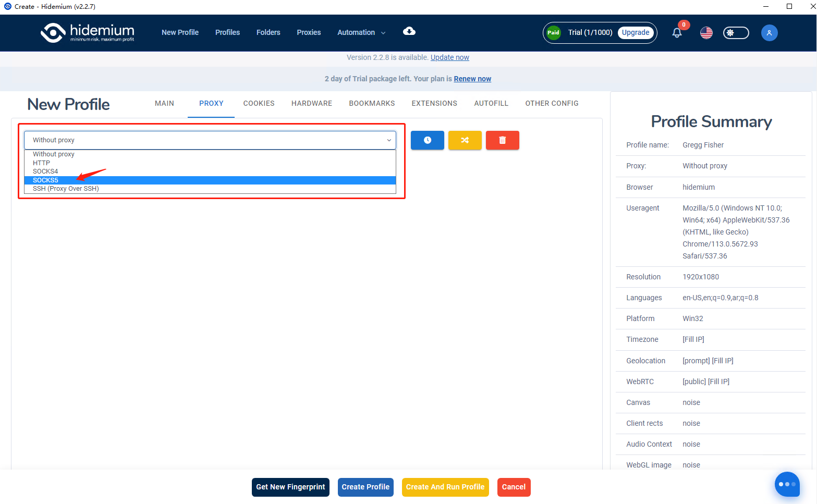Click the Create Profile button
The image size is (817, 504).
click(365, 487)
